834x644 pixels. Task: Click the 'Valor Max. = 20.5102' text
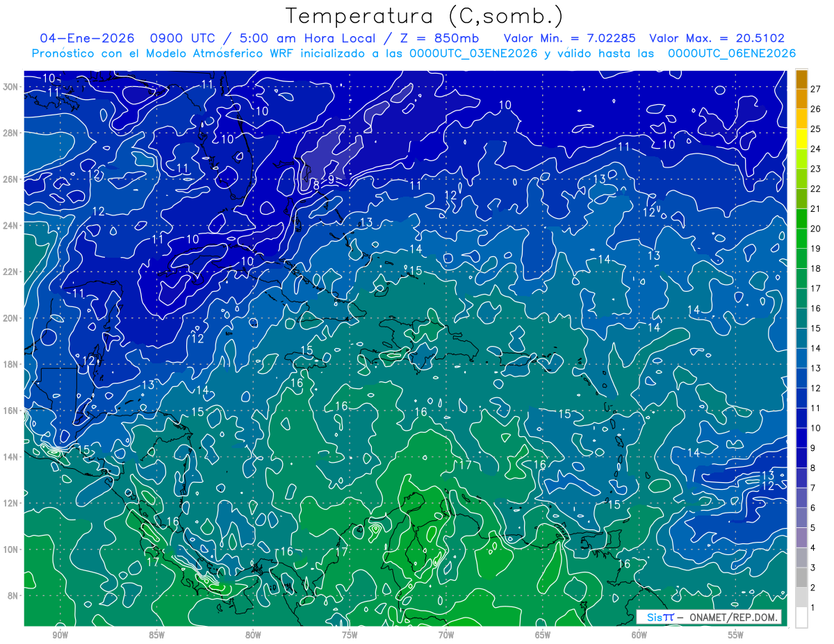click(x=717, y=38)
